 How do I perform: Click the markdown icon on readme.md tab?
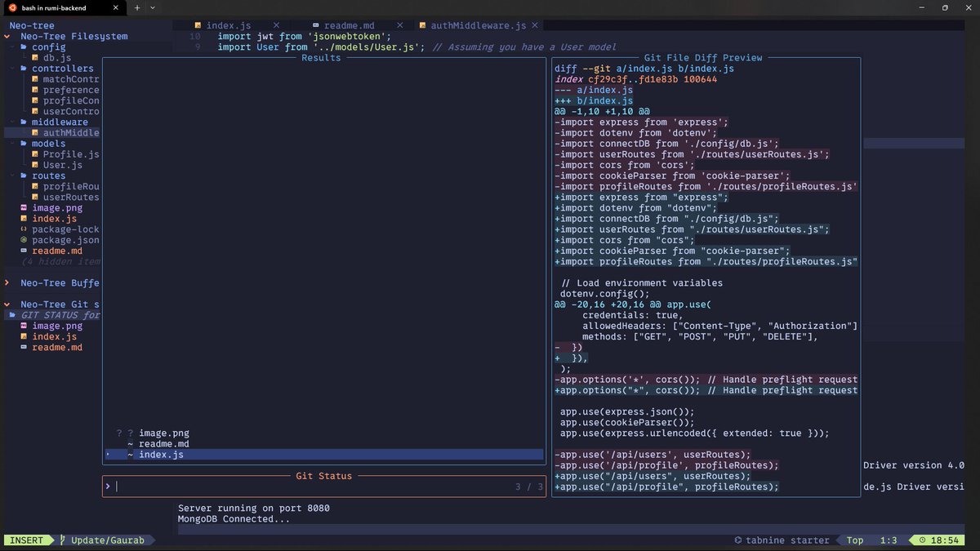(316, 25)
